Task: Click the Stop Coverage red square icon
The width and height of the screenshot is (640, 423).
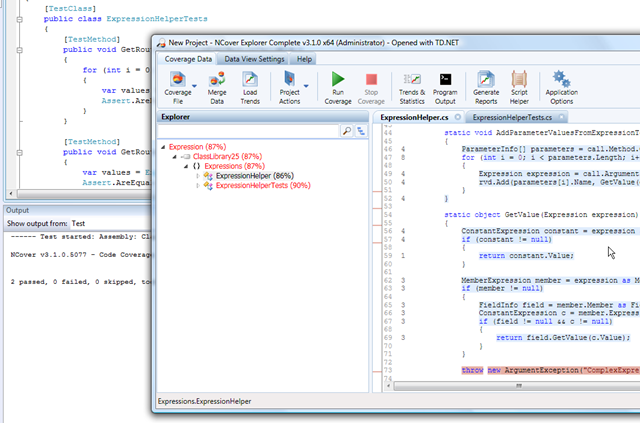Action: tap(371, 79)
